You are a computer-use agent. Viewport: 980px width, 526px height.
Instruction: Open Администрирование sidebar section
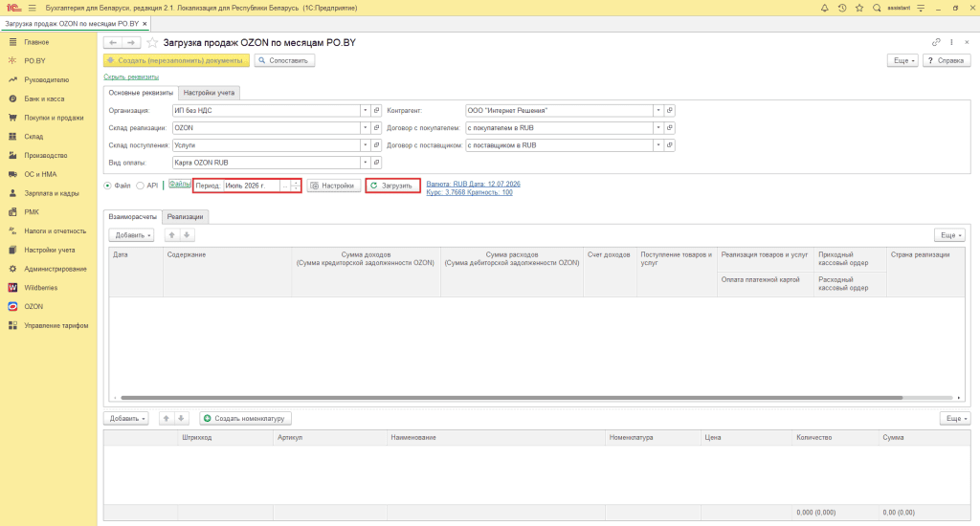[x=55, y=269]
